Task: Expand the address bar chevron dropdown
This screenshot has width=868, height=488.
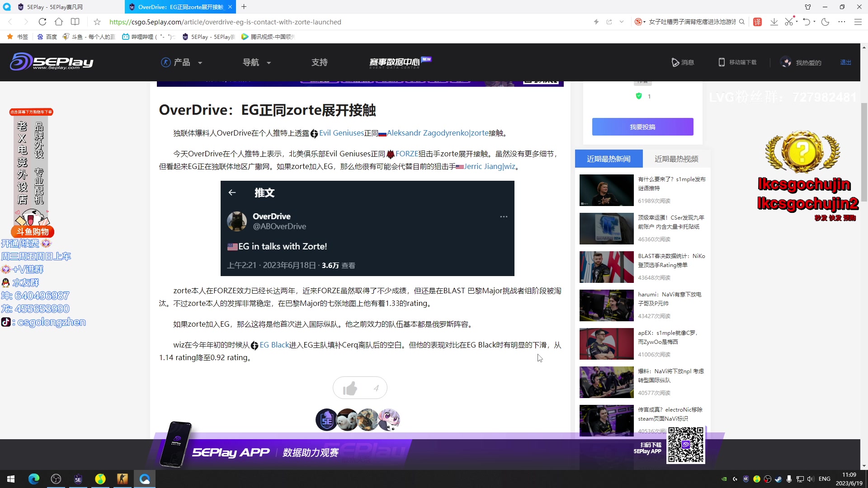Action: point(622,22)
